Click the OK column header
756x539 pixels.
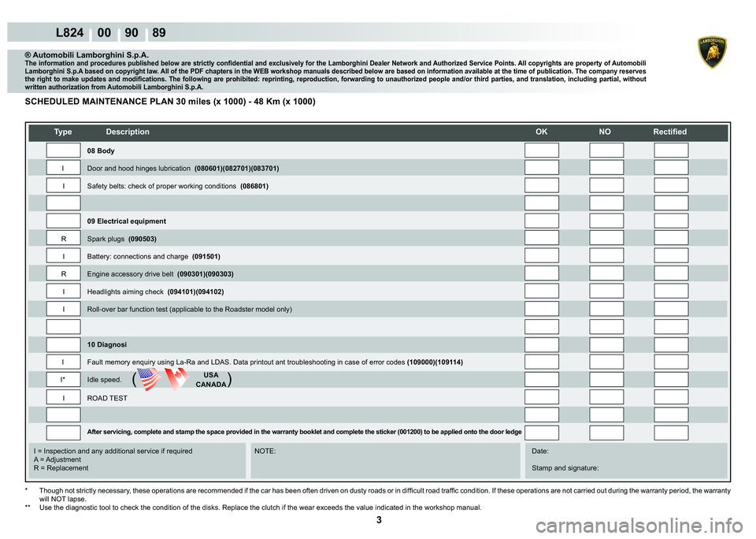542,132
